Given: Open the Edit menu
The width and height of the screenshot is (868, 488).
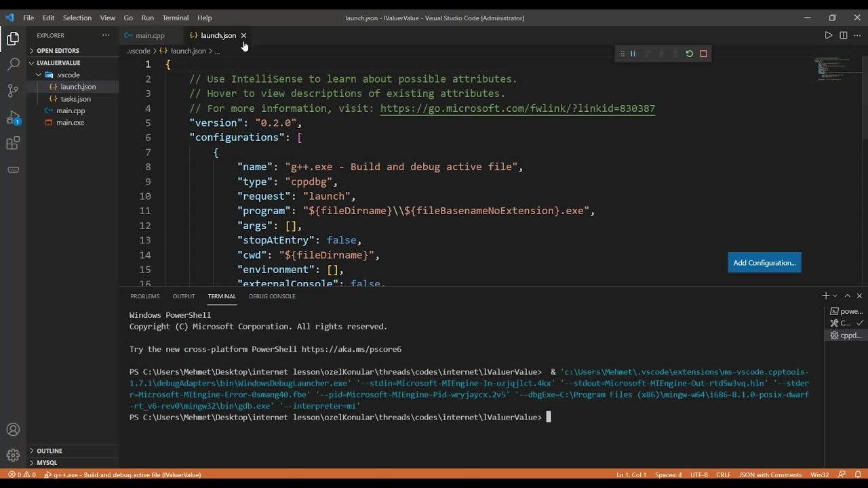Looking at the screenshot, I should pos(48,18).
